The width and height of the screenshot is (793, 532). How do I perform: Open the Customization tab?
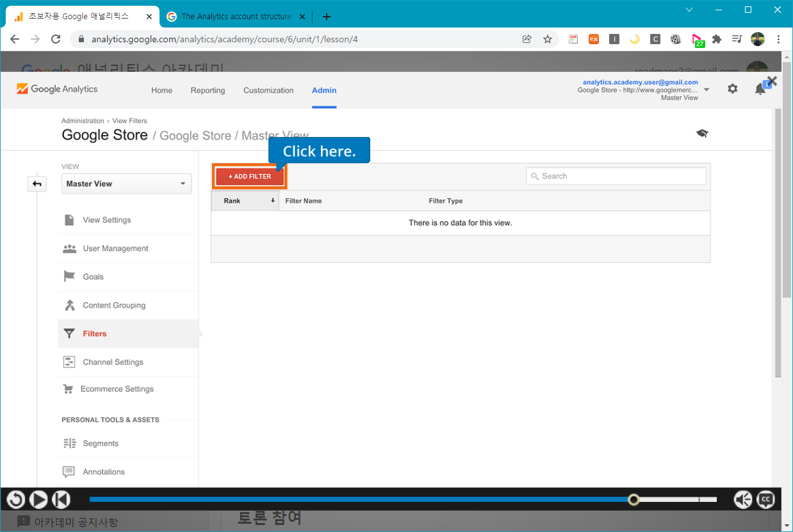pyautogui.click(x=268, y=90)
